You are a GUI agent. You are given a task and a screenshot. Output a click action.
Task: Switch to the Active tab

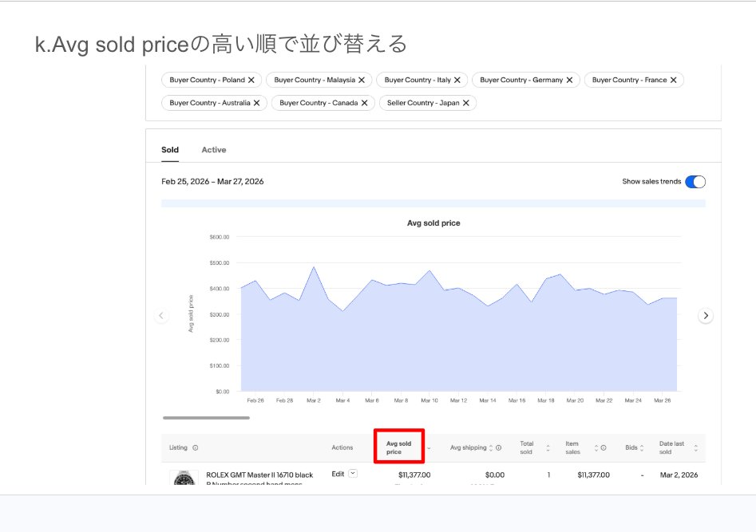[x=213, y=150]
